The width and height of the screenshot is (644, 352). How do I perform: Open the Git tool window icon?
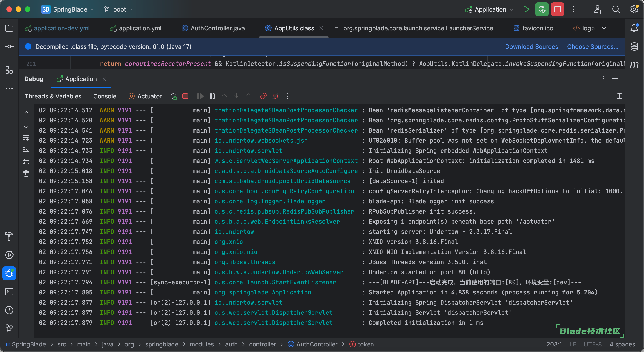(9, 328)
